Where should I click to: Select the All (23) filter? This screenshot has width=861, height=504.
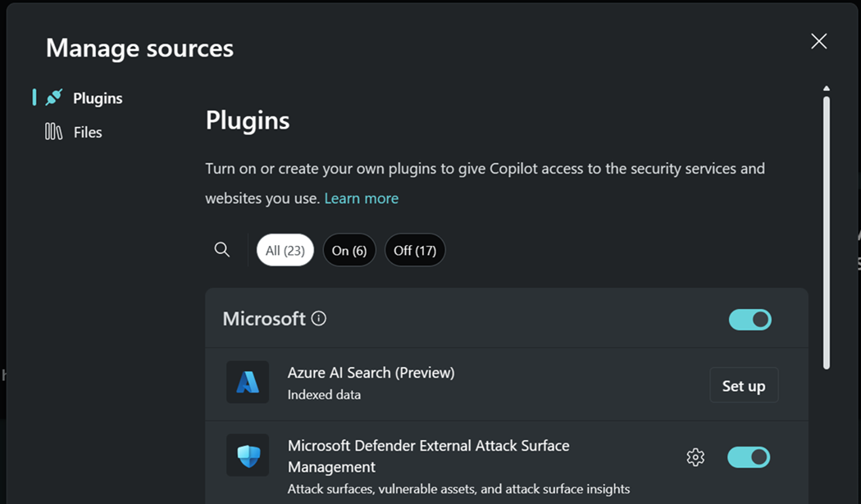pos(285,249)
